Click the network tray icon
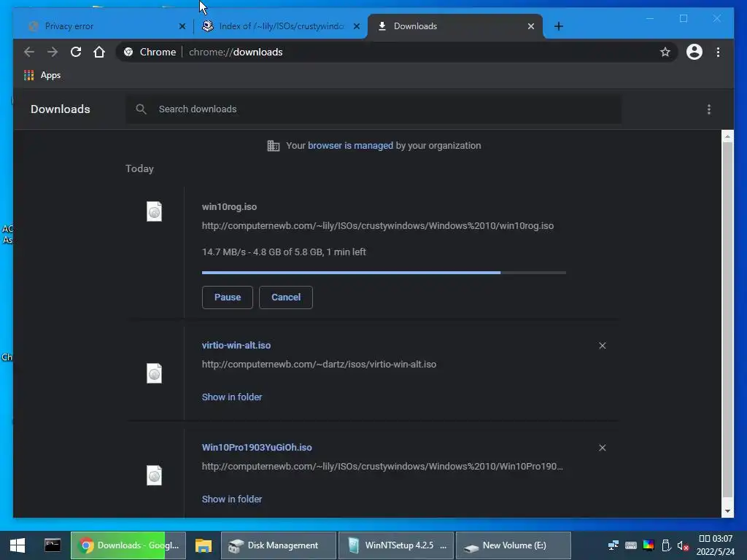This screenshot has width=747, height=560. [x=613, y=545]
